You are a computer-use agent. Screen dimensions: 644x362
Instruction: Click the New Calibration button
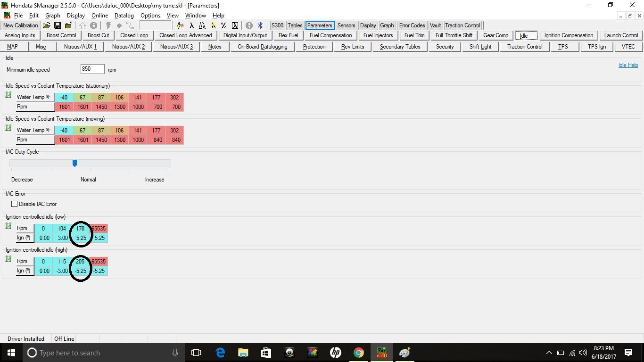(x=20, y=25)
